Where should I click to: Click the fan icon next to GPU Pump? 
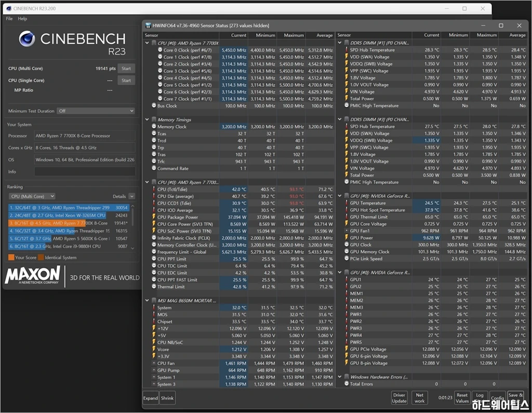154,370
